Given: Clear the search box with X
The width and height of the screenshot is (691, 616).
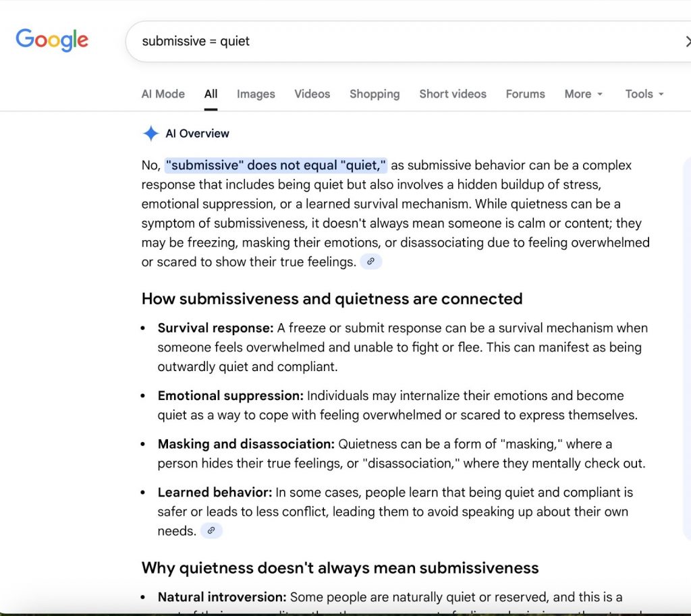Looking at the screenshot, I should (x=686, y=41).
